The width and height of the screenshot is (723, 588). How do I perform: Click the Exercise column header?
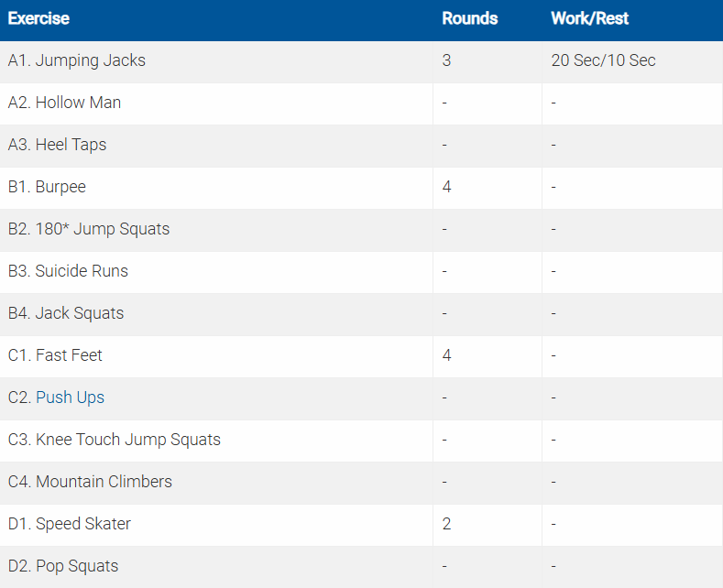tap(38, 18)
